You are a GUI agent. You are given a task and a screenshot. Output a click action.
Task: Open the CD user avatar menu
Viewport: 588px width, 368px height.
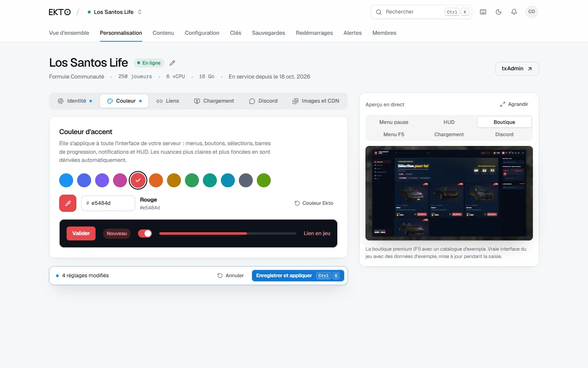(x=532, y=12)
